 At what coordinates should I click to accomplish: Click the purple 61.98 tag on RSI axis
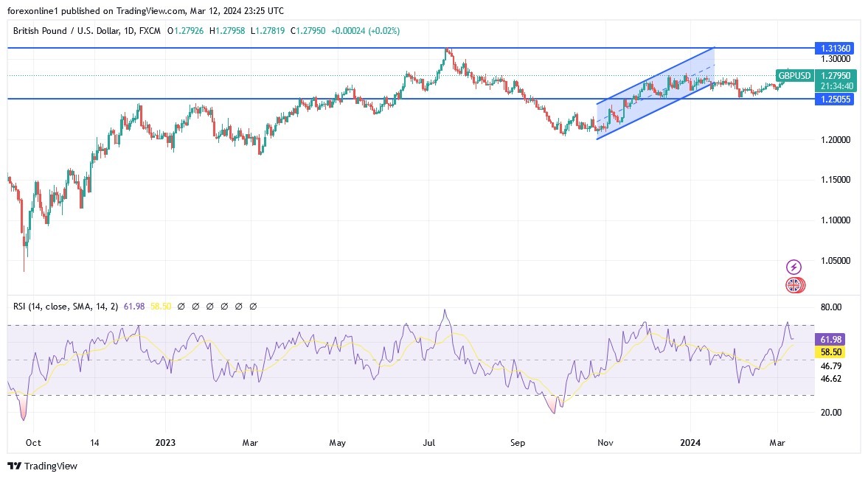[x=831, y=340]
